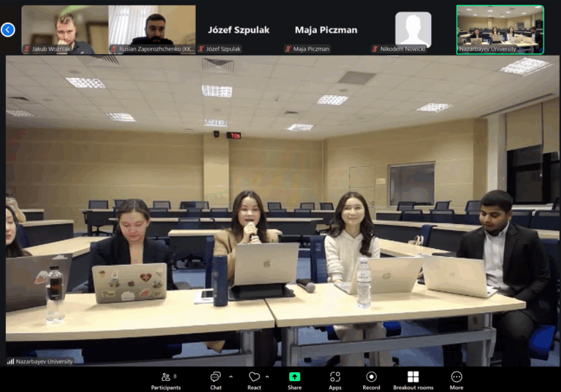
Task: Expand the Chat options caret
Action: pyautogui.click(x=231, y=377)
